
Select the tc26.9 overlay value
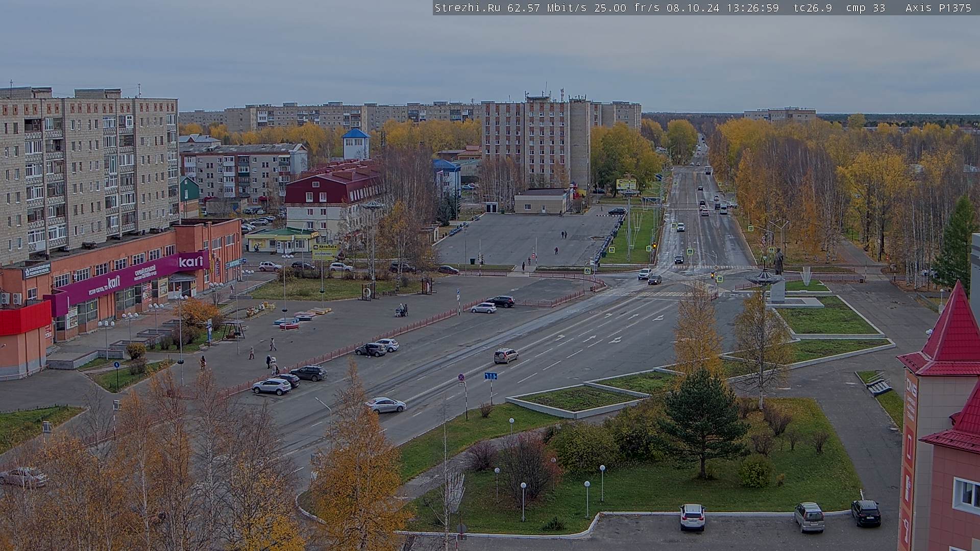coord(813,8)
